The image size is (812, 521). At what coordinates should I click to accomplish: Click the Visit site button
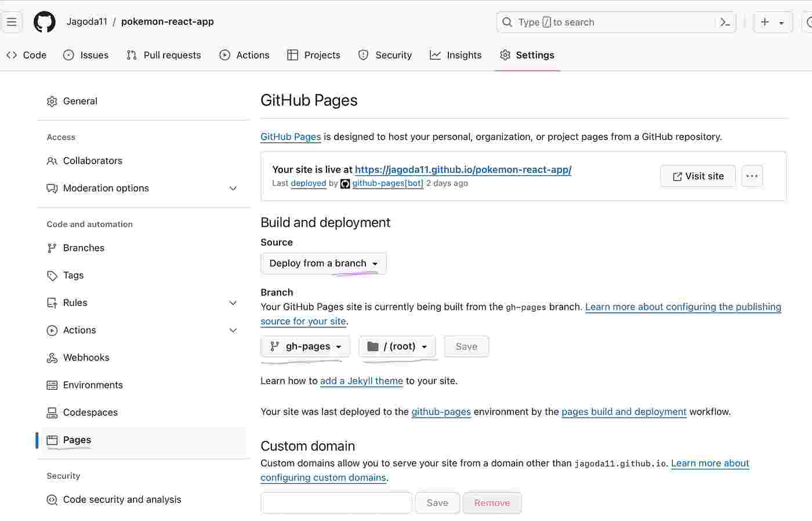[x=698, y=176]
